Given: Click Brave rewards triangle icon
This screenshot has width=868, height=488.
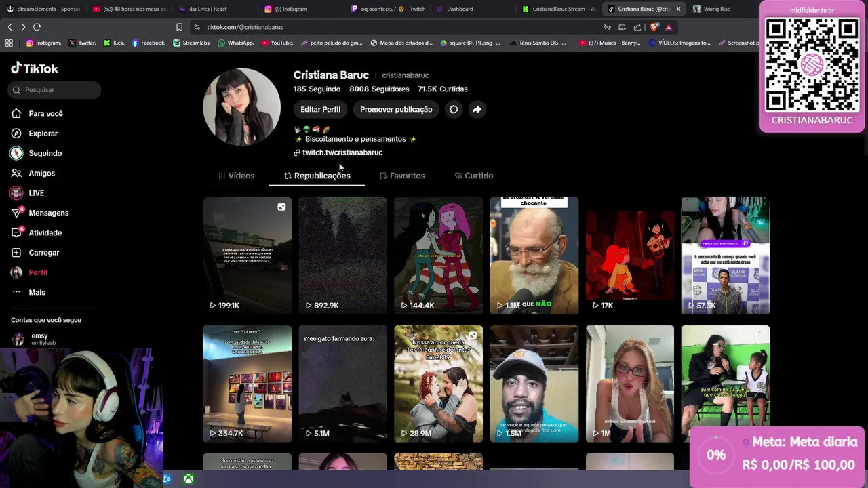Looking at the screenshot, I should coord(669,27).
